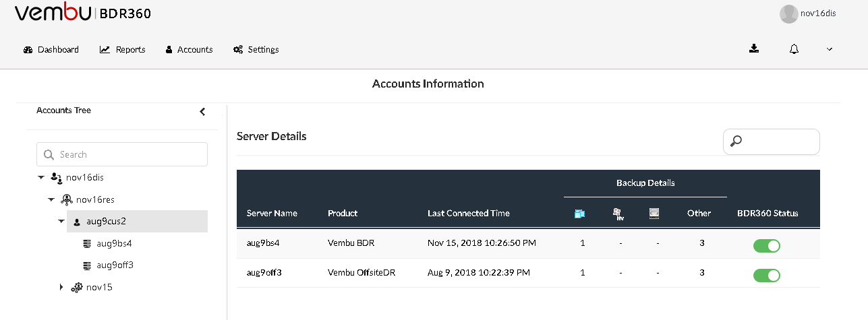Click the BDR360 Status column header
This screenshot has width=868, height=320.
768,213
